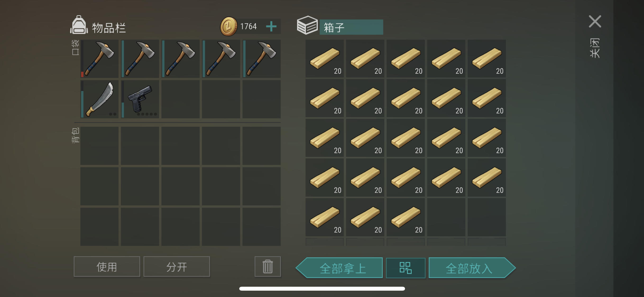Close the inventory with X button

[x=595, y=21]
